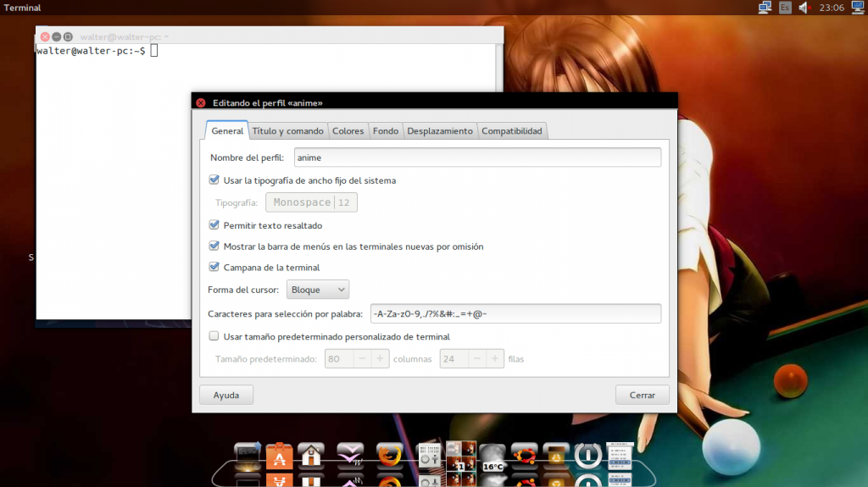The width and height of the screenshot is (868, 487).
Task: Click the Es keyboard layout indicator
Action: (785, 7)
